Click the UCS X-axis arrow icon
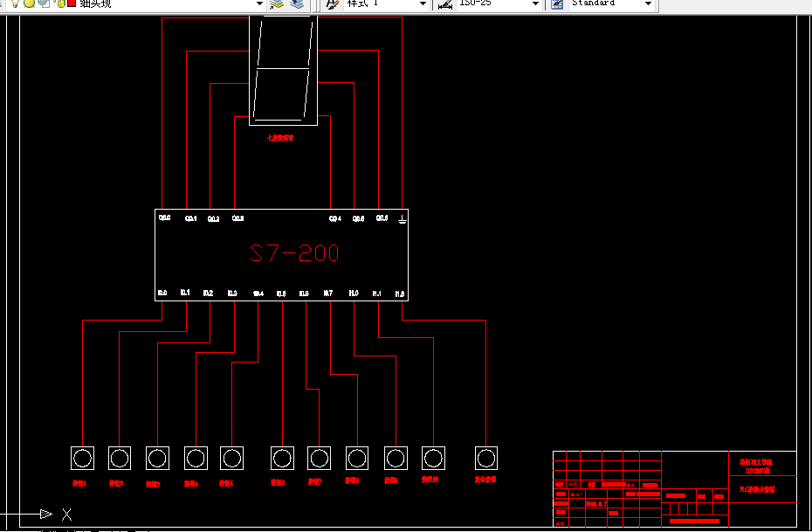This screenshot has height=532, width=812. point(46,514)
